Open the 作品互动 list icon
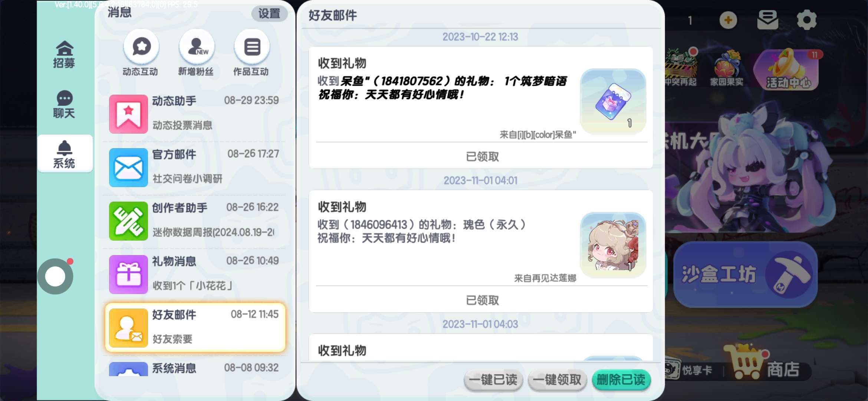The height and width of the screenshot is (401, 868). point(252,47)
